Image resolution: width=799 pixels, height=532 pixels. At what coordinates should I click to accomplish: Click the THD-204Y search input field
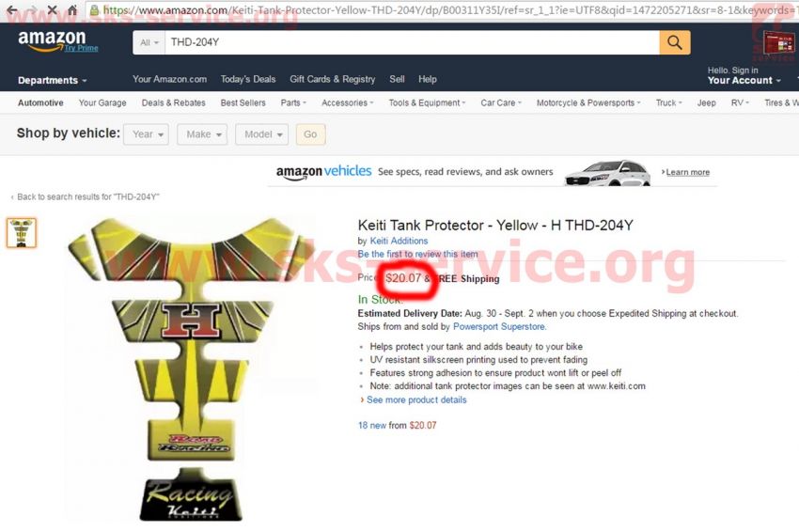412,43
